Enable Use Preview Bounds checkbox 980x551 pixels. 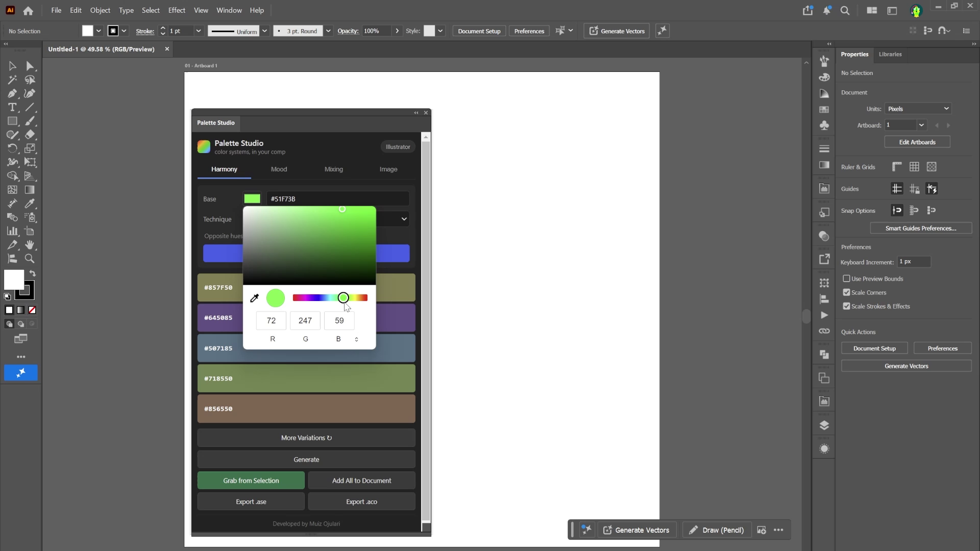[847, 279]
